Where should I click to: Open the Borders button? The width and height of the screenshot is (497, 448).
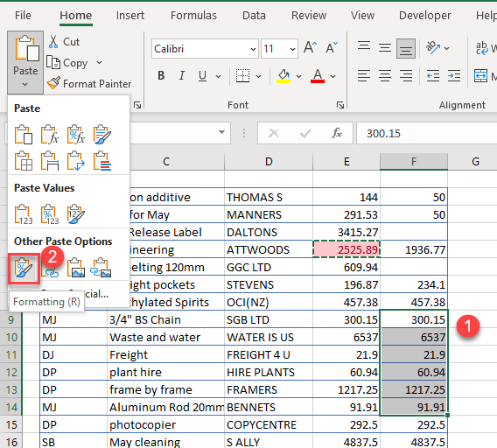(x=242, y=76)
